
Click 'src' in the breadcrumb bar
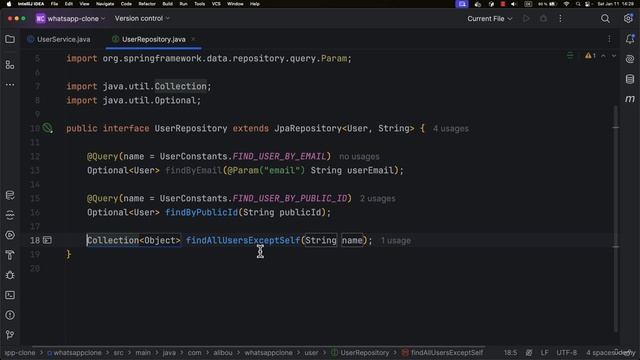[118, 352]
